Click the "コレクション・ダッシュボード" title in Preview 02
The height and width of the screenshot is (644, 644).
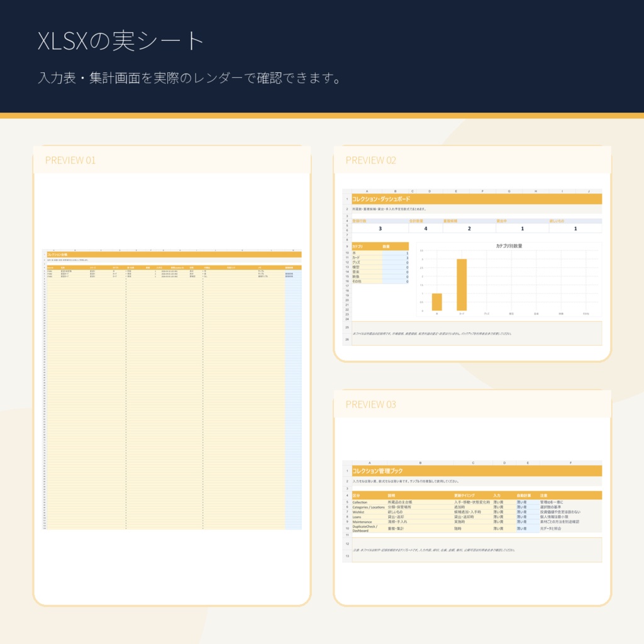pyautogui.click(x=381, y=199)
